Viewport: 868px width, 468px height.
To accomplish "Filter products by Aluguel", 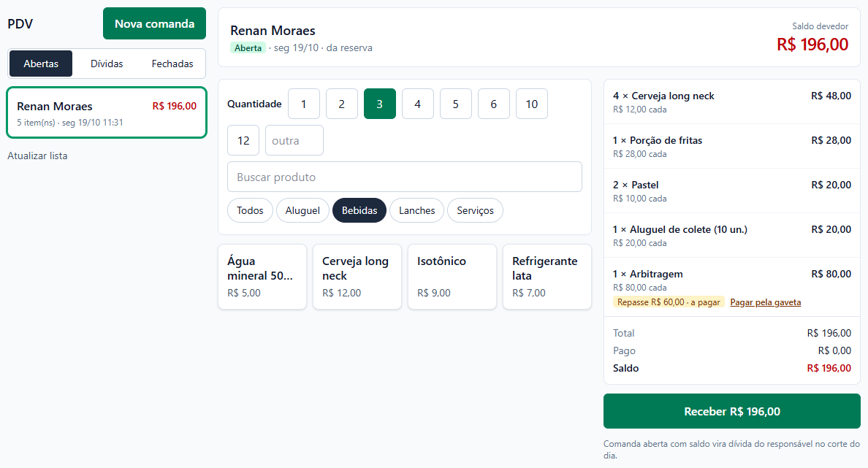I will click(302, 210).
